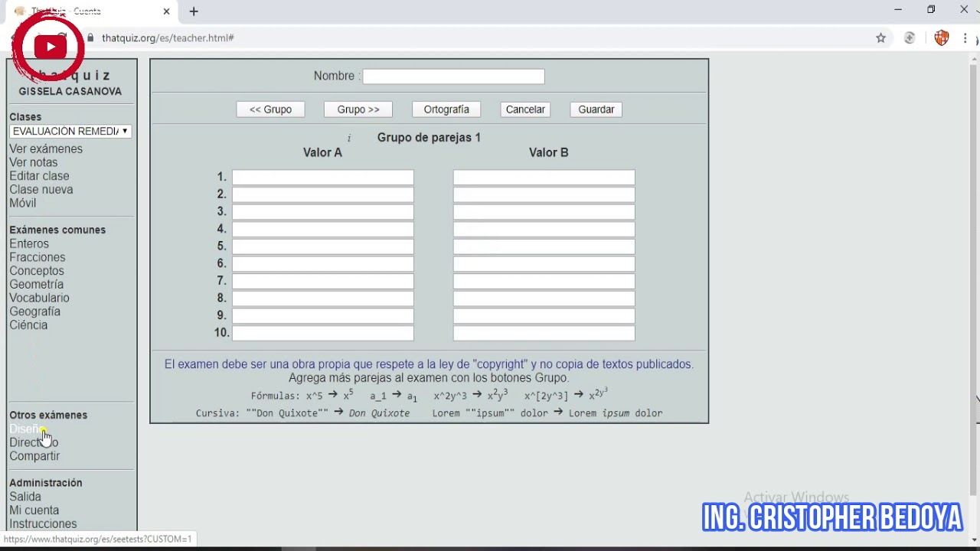
Task: Focus the Nombre input field
Action: [453, 77]
